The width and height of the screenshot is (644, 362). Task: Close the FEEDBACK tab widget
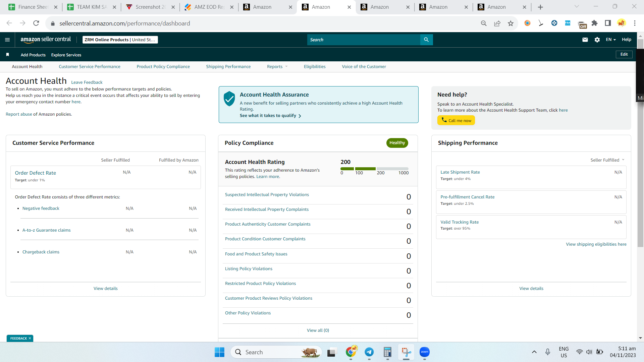click(x=30, y=338)
